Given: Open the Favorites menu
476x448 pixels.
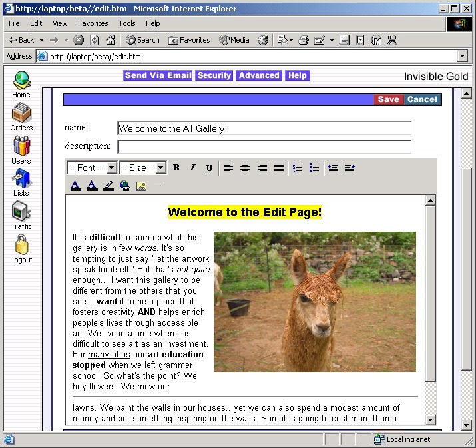Looking at the screenshot, I should 93,23.
